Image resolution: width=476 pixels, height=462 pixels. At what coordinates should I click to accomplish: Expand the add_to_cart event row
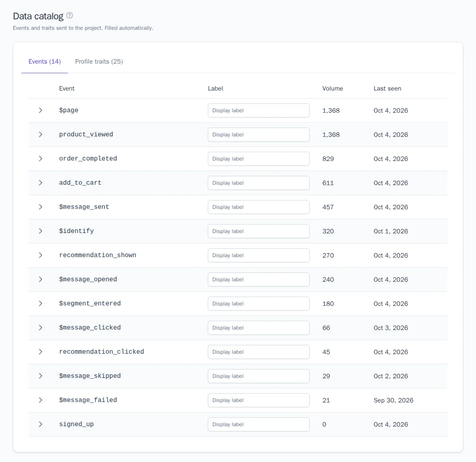coord(40,183)
